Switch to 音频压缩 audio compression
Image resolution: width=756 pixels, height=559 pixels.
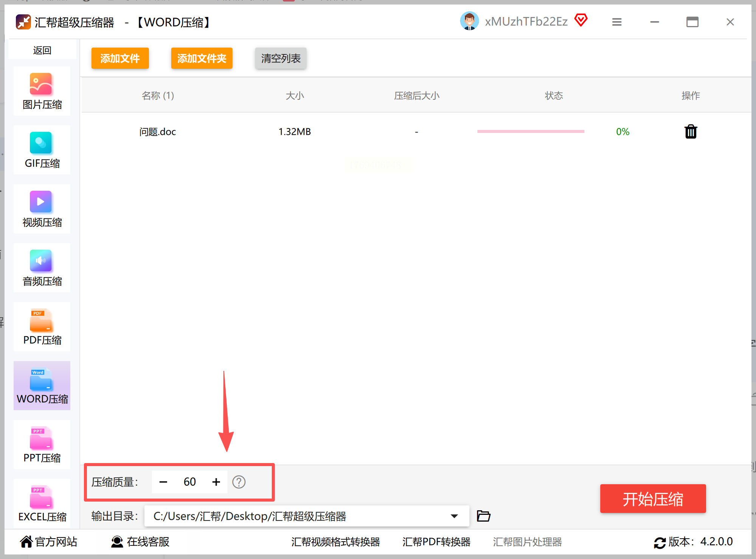point(42,268)
